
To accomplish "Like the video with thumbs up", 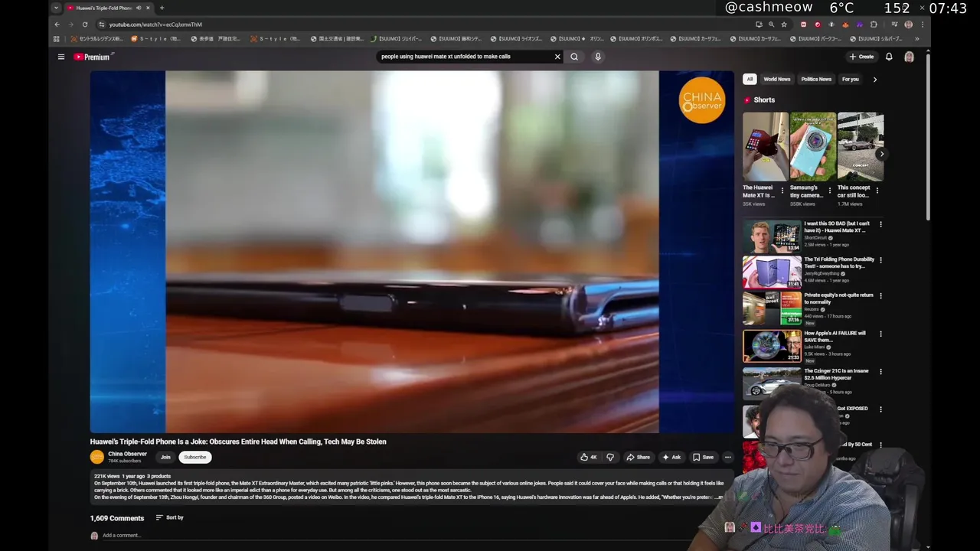I will coord(589,457).
